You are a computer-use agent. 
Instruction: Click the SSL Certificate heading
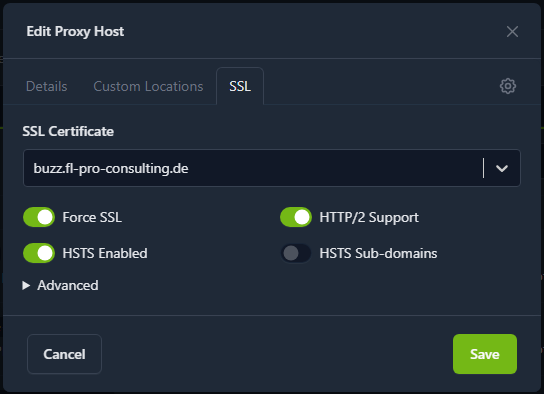coord(68,131)
